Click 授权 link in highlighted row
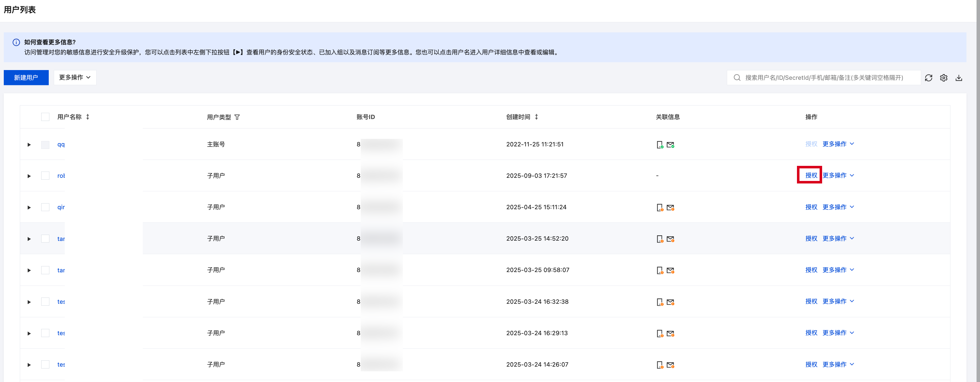This screenshot has width=980, height=382. [811, 175]
